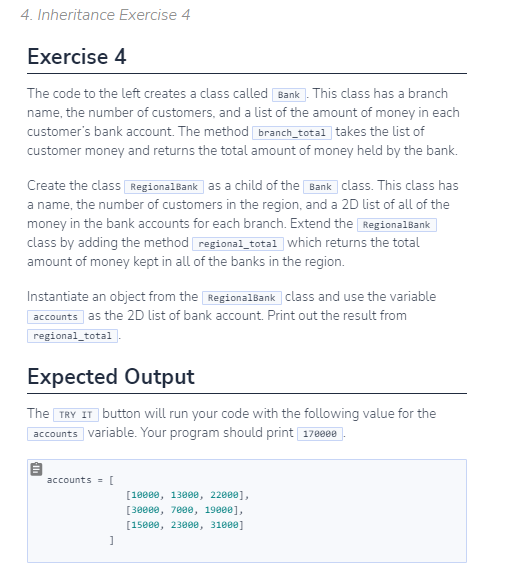Click the code row starting with 30000
This screenshot has height=571, width=507.
[184, 510]
